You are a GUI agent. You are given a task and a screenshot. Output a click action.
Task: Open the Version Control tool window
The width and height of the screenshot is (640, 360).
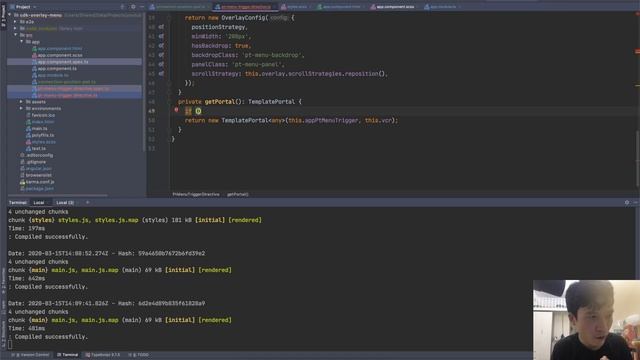pyautogui.click(x=31, y=355)
